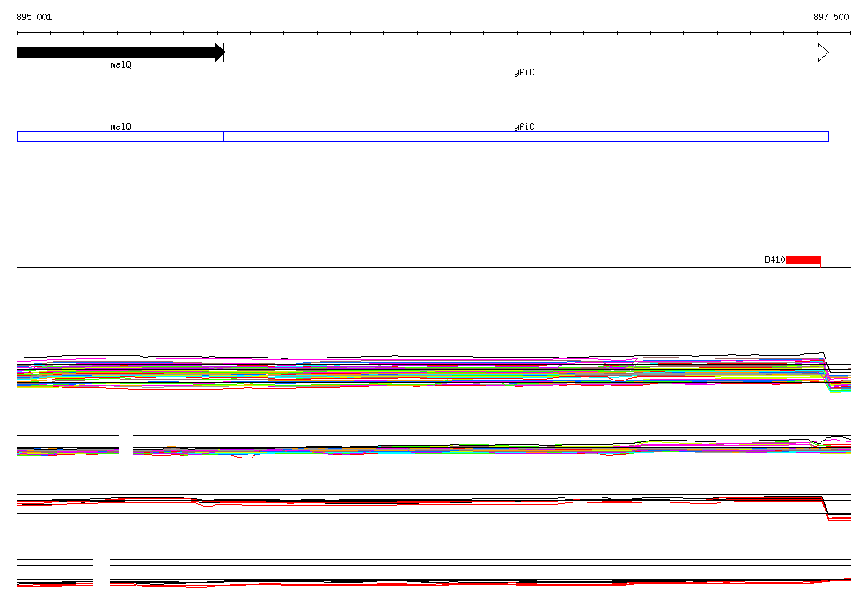
Task: Select the blue malQ box
Action: tap(120, 136)
